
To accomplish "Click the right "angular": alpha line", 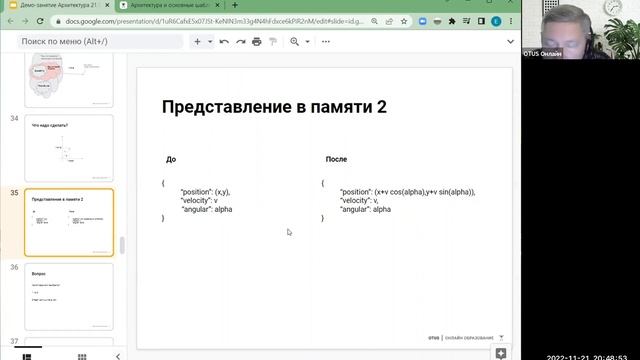I will click(365, 209).
